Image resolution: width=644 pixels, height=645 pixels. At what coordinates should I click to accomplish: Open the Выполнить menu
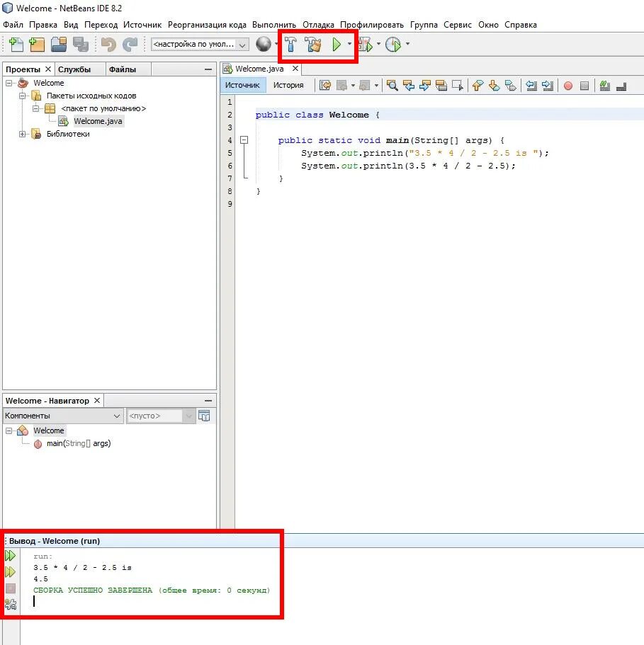(x=274, y=25)
